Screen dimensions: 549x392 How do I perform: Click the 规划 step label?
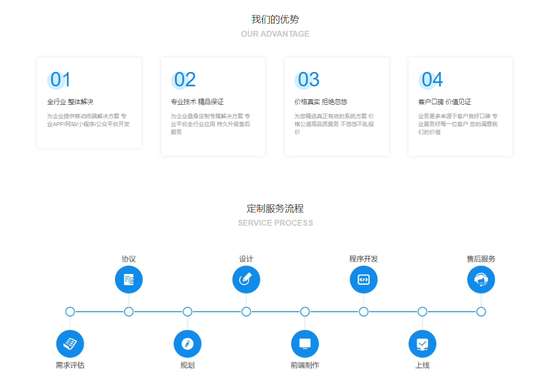pos(187,365)
